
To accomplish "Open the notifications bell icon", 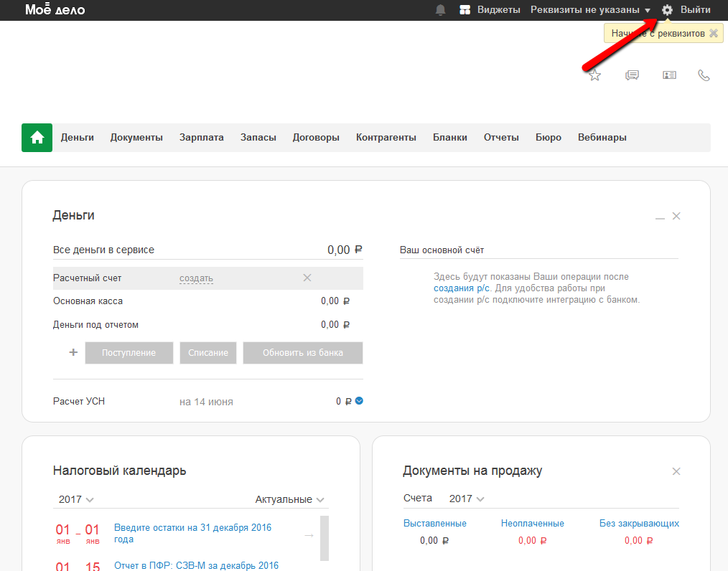I will click(440, 10).
